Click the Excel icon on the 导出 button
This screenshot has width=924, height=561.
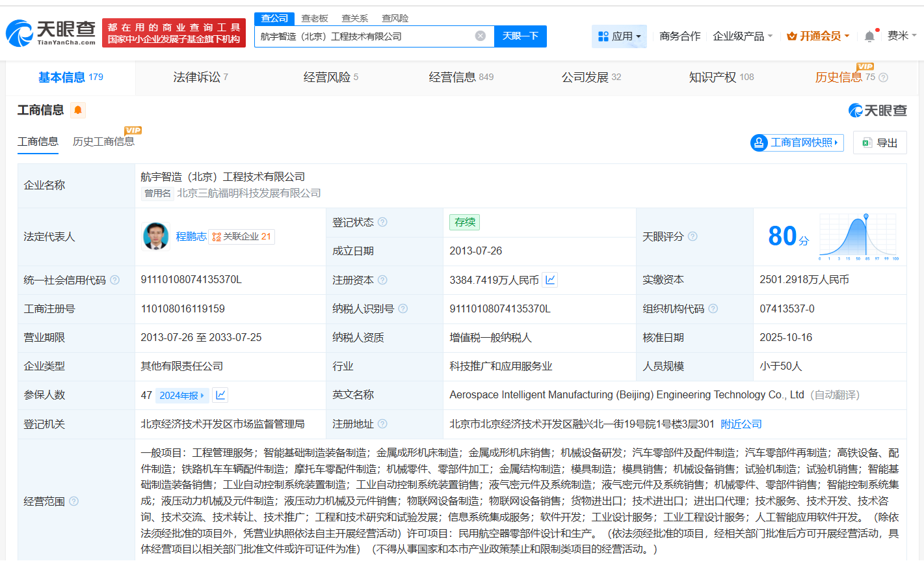867,143
